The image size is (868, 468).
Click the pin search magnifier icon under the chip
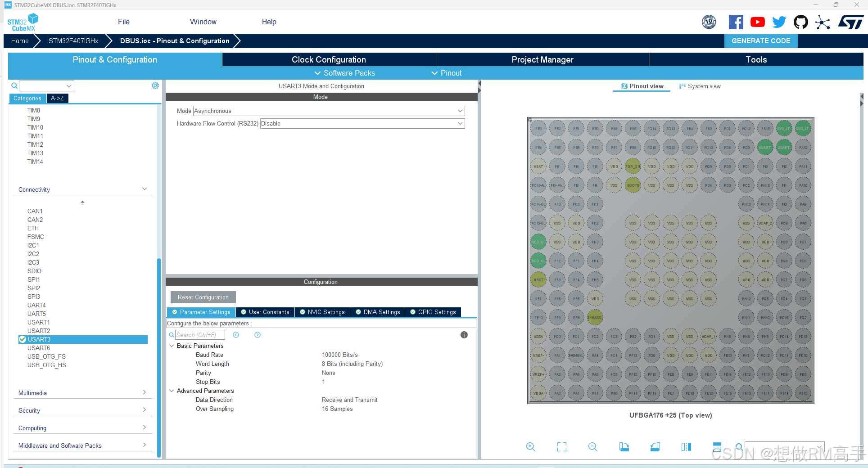[x=739, y=447]
